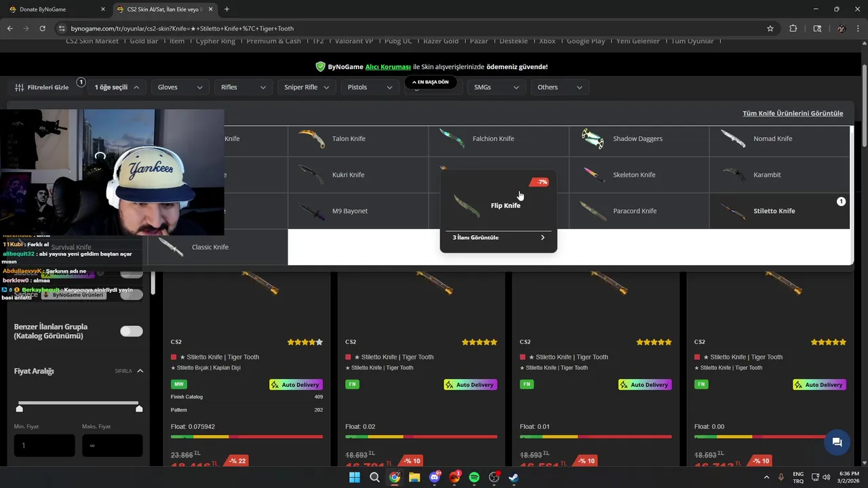Select the Talon Knife icon
868x488 pixels.
coord(312,138)
